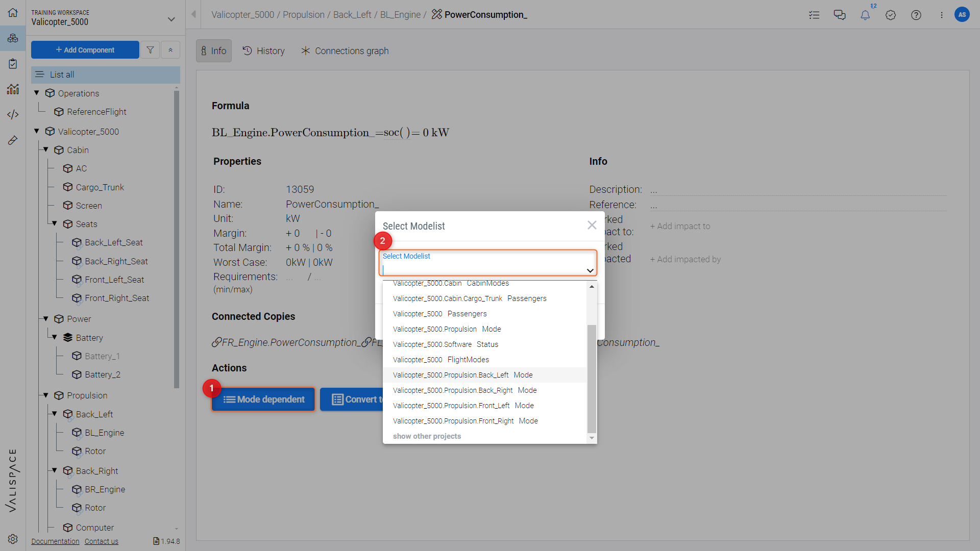Close the Select Modelist dialog
The width and height of the screenshot is (980, 551).
pos(592,225)
